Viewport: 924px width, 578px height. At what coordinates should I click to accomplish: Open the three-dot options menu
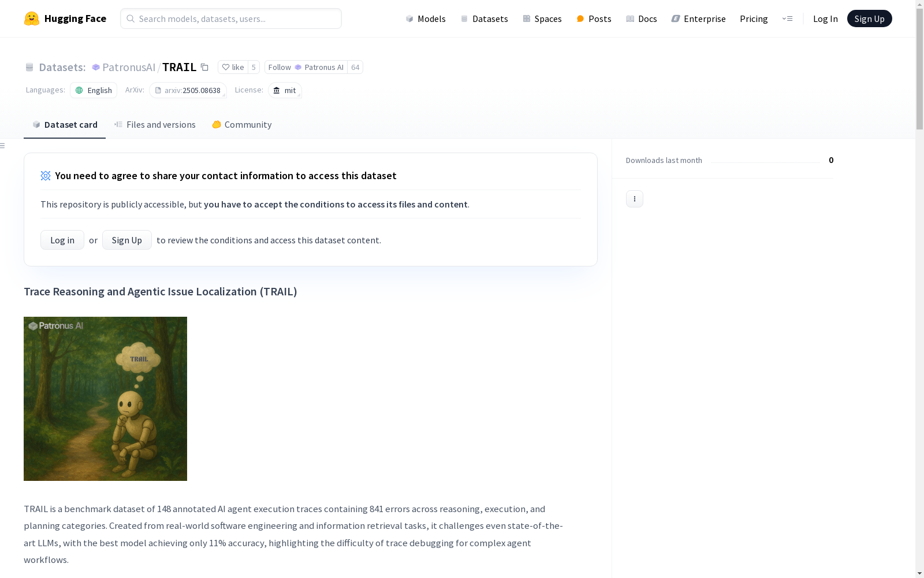coord(635,199)
